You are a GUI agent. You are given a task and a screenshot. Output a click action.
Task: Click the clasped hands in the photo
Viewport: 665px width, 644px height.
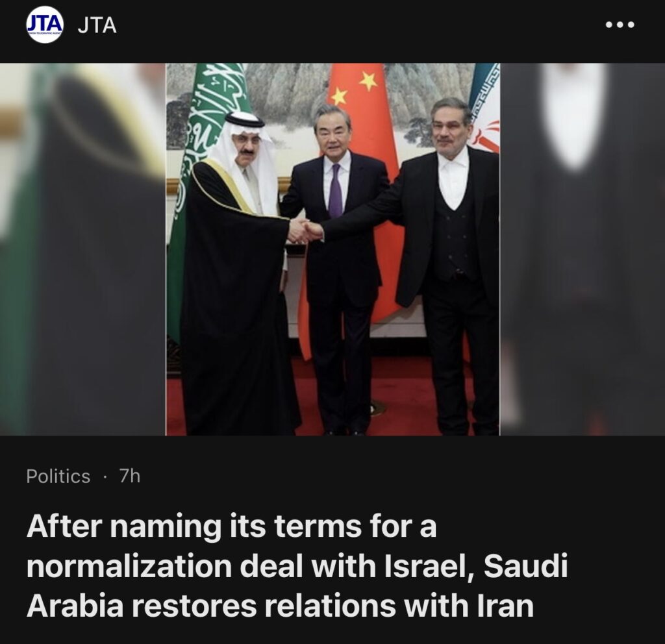tap(305, 232)
